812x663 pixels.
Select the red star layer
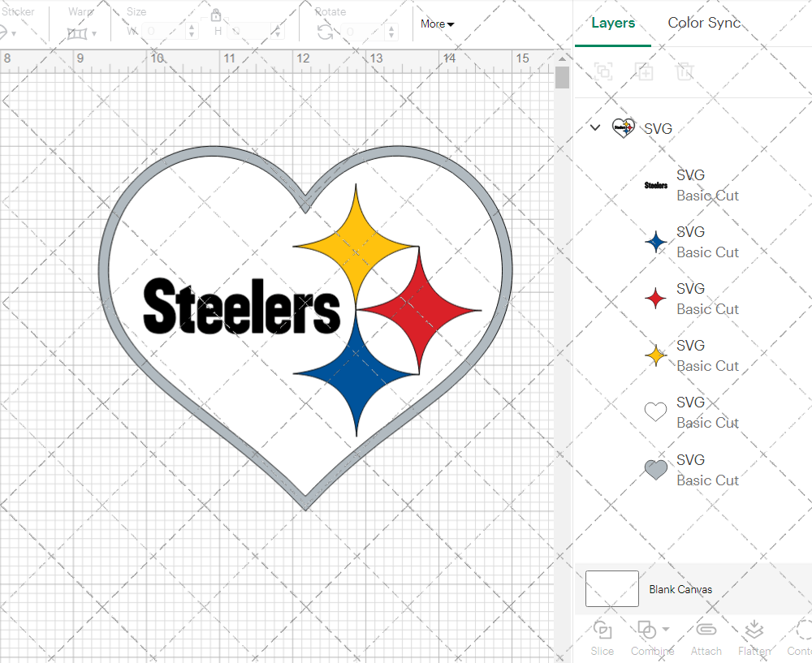pos(690,299)
